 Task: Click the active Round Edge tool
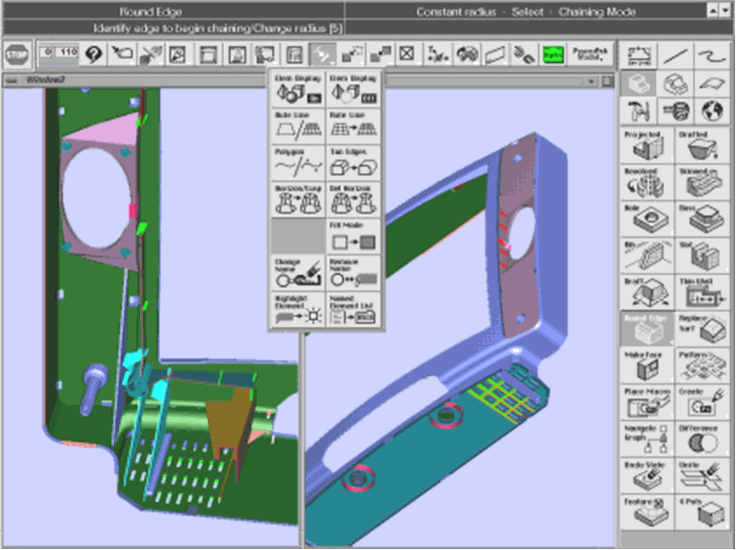pos(647,329)
